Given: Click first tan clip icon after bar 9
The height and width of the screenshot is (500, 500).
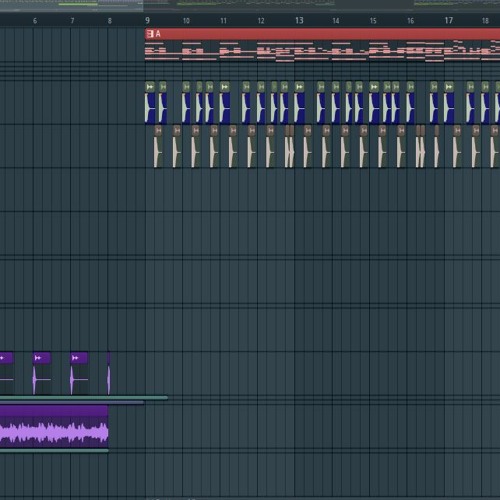Looking at the screenshot, I should coord(158,130).
